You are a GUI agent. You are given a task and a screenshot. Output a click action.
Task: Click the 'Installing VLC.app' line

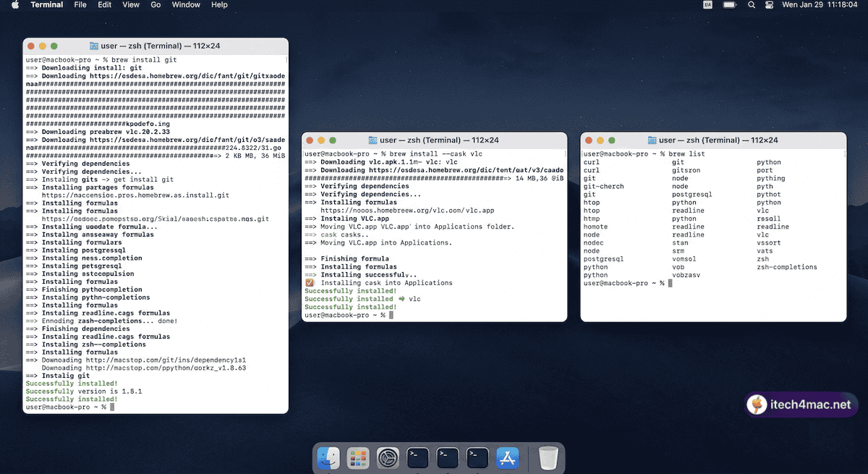click(x=346, y=219)
